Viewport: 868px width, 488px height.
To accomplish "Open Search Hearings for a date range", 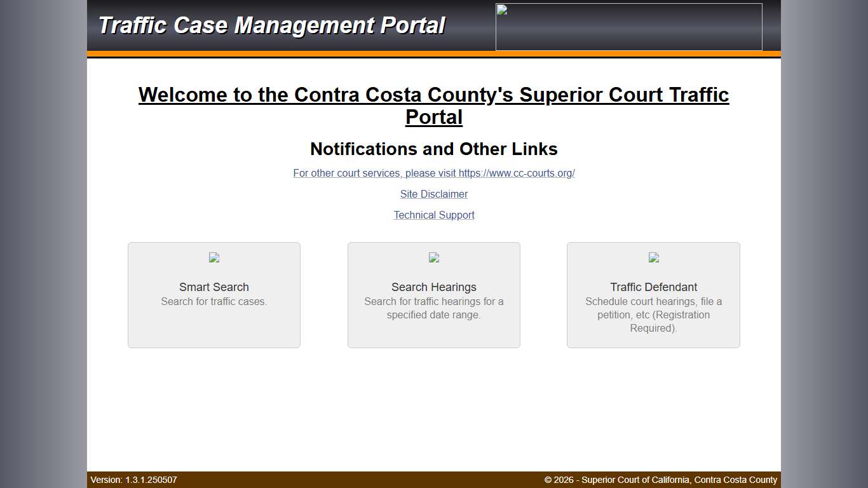I will (x=433, y=295).
